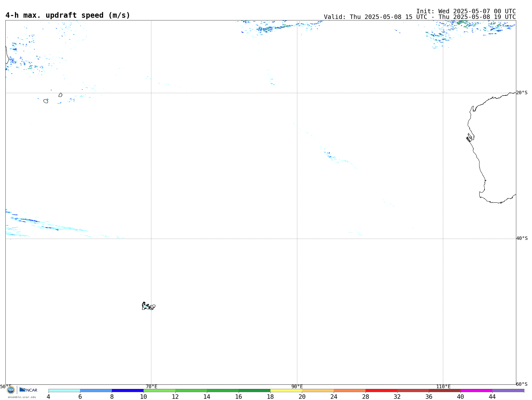
Task: Click the Mauritius island outline near 20°S
Action: pos(60,95)
